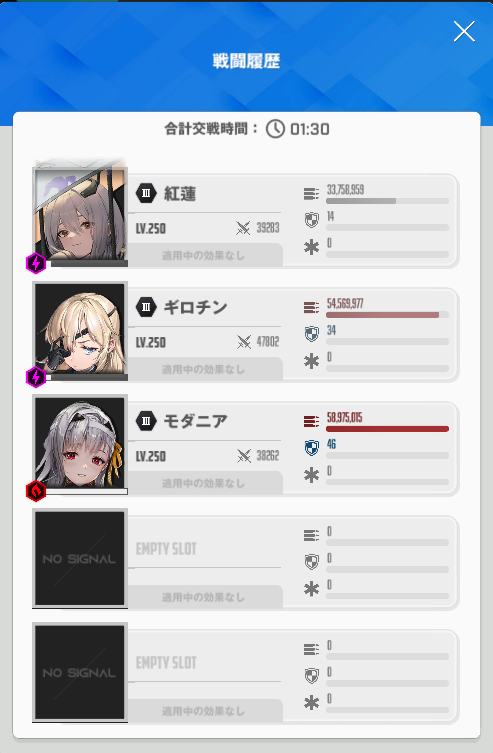Click the burst III hexagon beside 紅蓮

[146, 193]
